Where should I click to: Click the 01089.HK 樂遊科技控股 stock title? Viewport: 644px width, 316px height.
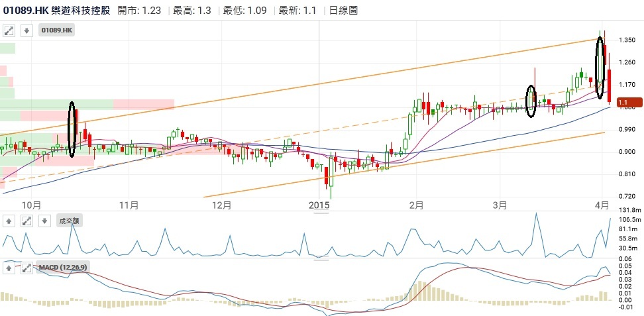coord(57,11)
